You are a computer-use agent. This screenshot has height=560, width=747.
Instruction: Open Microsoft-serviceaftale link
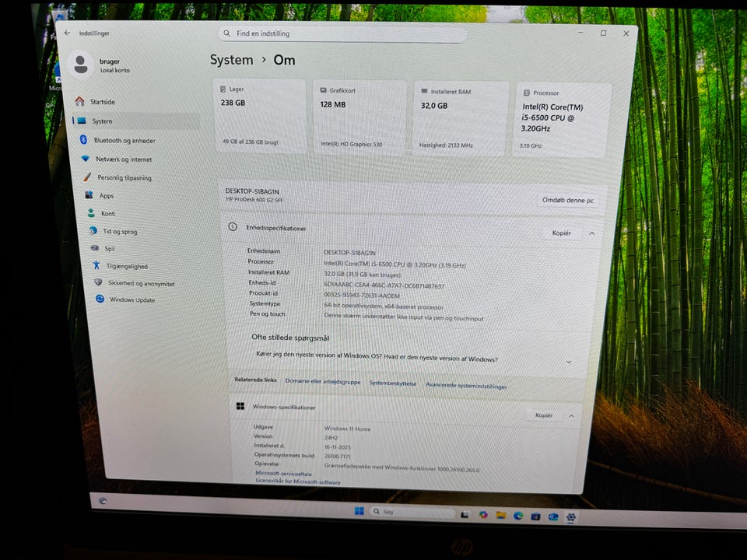tap(283, 474)
